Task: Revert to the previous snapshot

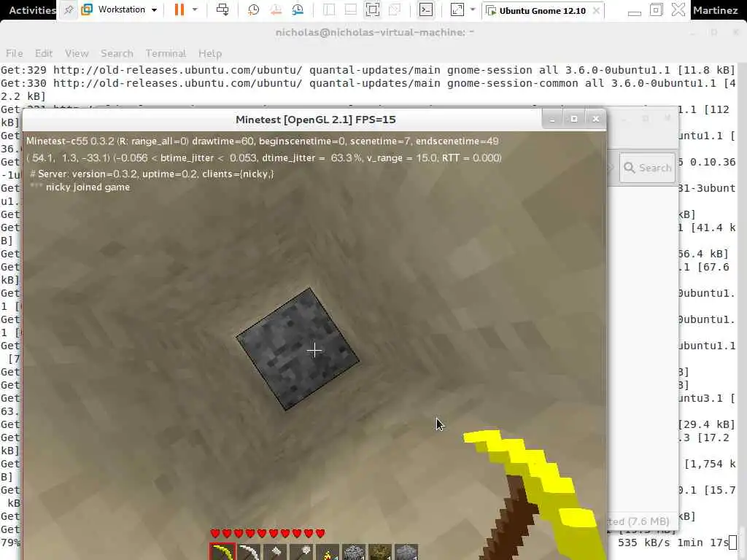Action: tap(275, 9)
